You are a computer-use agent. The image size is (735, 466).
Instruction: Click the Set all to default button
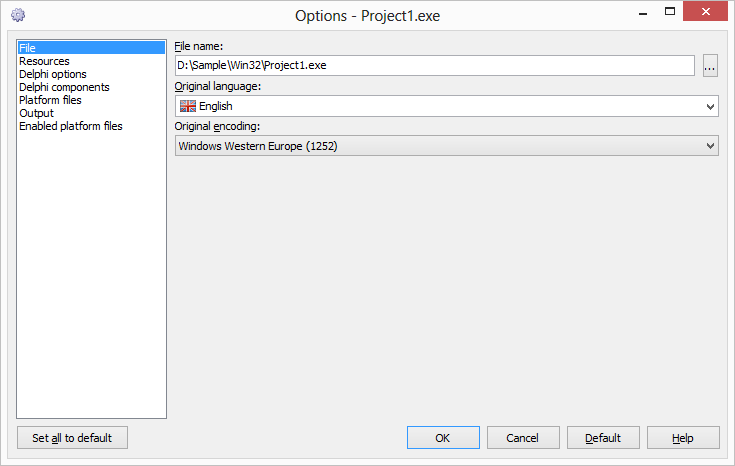click(x=72, y=438)
